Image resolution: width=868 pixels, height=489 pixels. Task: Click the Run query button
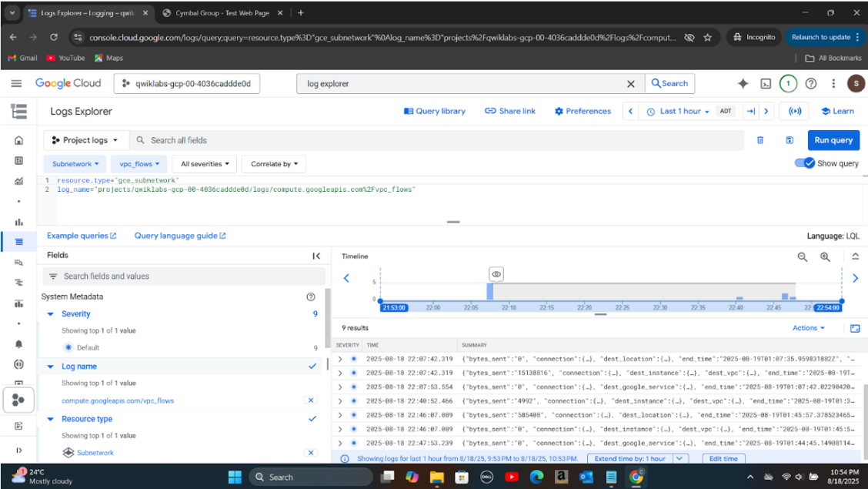tap(833, 140)
